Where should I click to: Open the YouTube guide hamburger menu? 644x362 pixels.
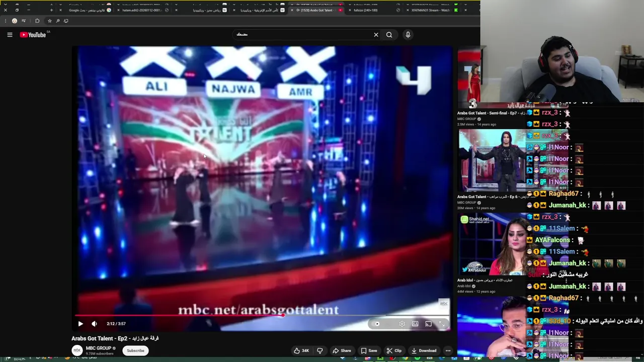pyautogui.click(x=10, y=35)
